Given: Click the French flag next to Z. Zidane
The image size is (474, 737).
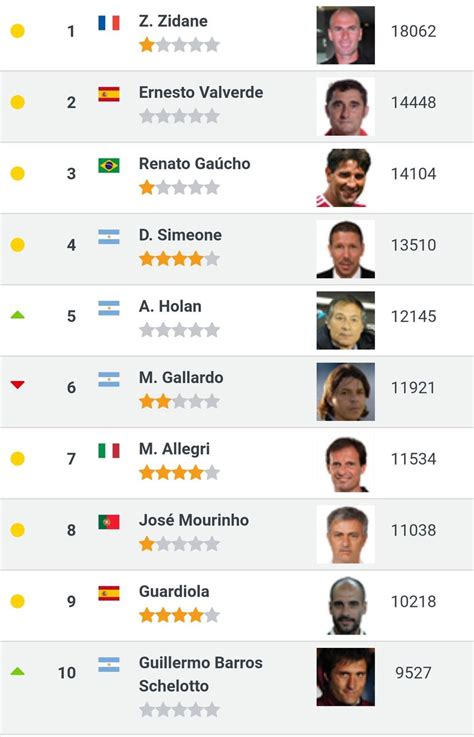Looking at the screenshot, I should pyautogui.click(x=109, y=23).
